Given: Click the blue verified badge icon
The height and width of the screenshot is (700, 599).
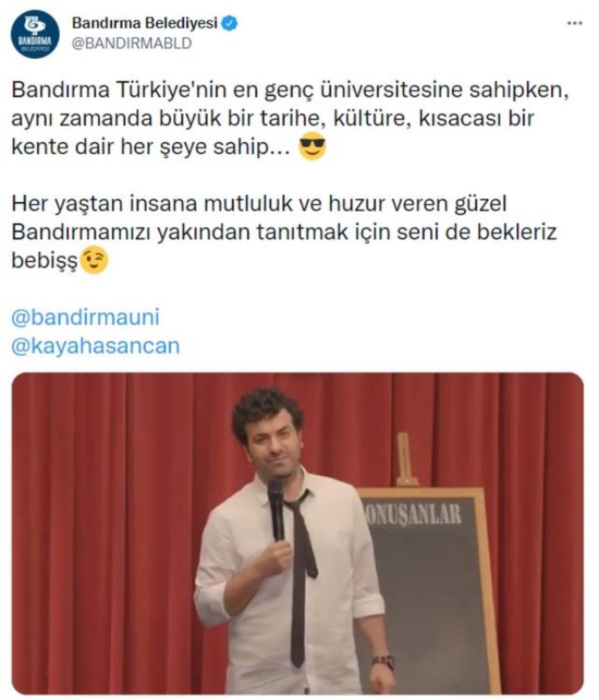Looking at the screenshot, I should pos(230,23).
